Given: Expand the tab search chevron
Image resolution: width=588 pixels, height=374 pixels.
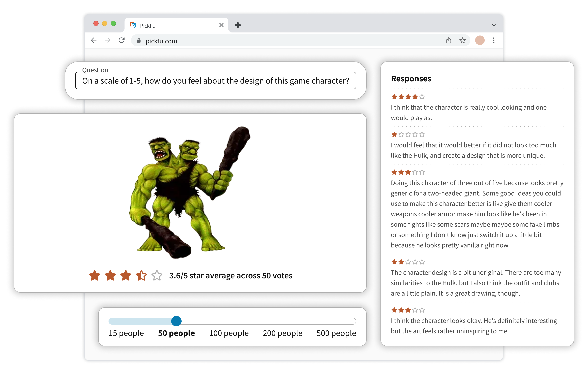Looking at the screenshot, I should (493, 25).
